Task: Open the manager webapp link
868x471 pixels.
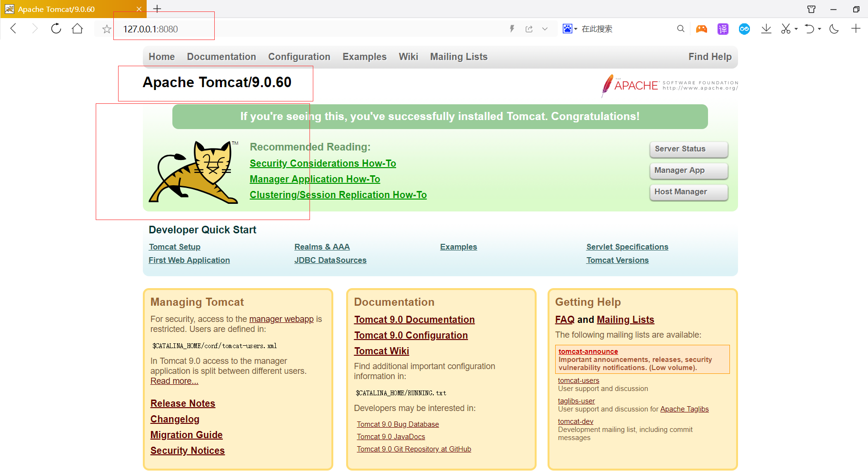Action: coord(281,319)
